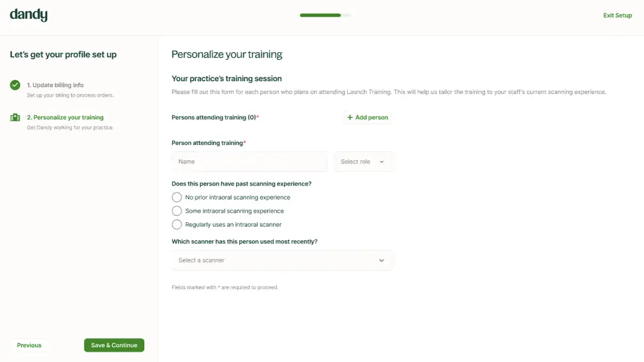
Task: Open step 2 Personalize your training
Action: tap(65, 117)
